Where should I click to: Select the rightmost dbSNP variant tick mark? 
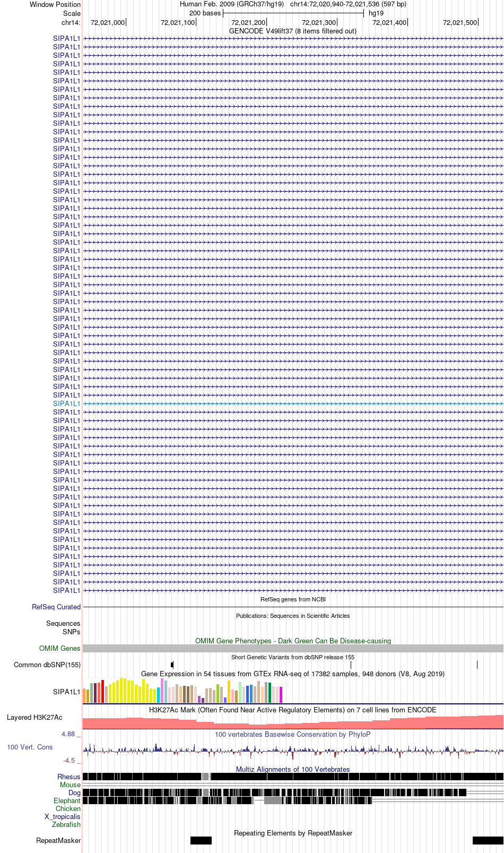click(477, 665)
